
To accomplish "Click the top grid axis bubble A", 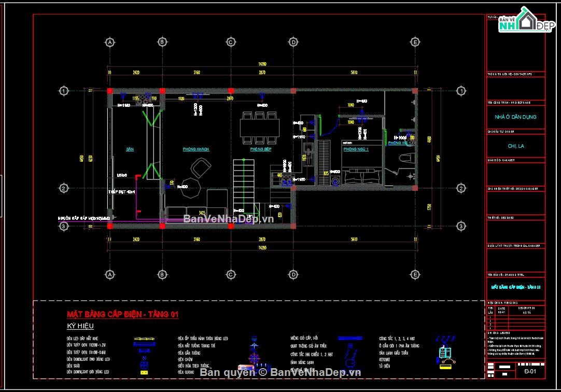I will (110, 42).
